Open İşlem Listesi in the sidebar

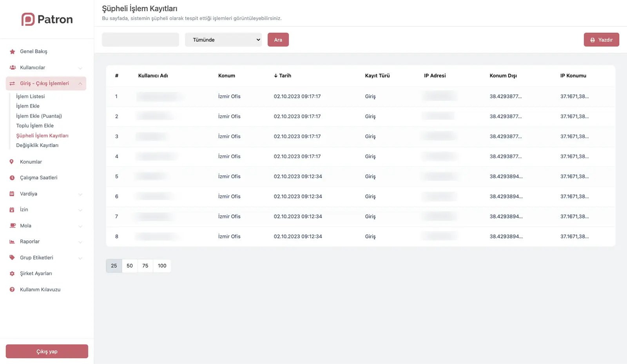coord(31,96)
